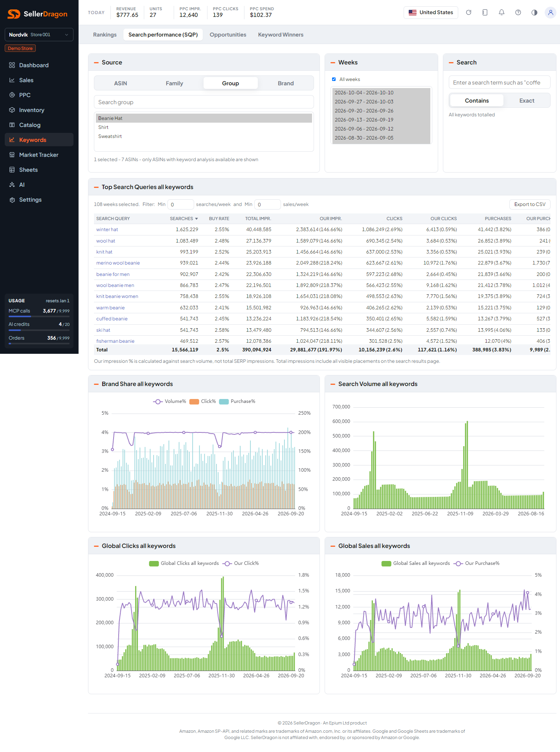Toggle dark mode contrast icon
Viewport: 560px width, 752px height.
tap(534, 13)
